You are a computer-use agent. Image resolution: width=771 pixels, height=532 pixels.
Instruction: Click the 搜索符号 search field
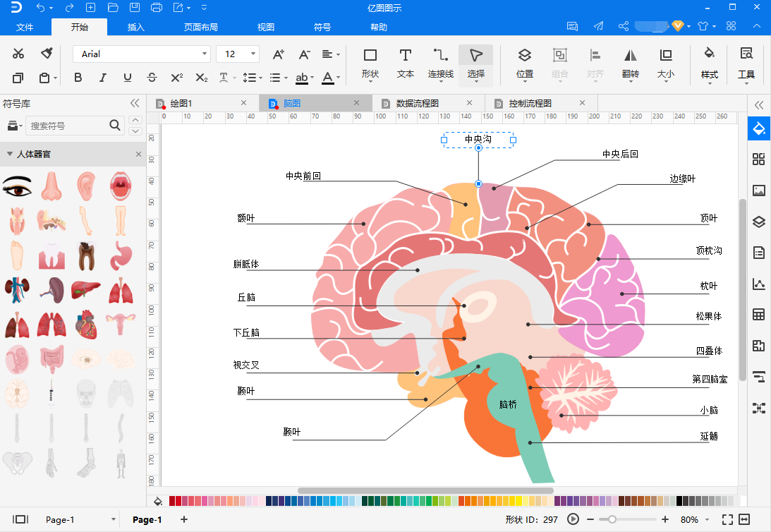click(67, 126)
